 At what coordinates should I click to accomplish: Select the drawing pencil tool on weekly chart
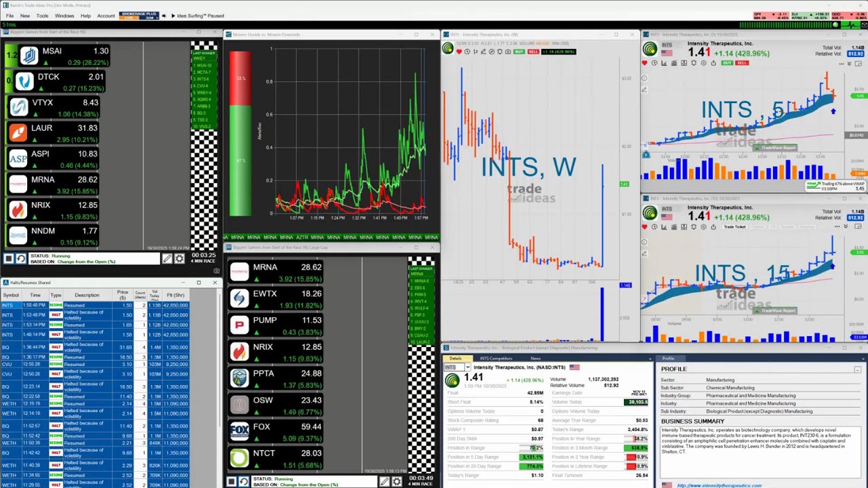pos(484,52)
